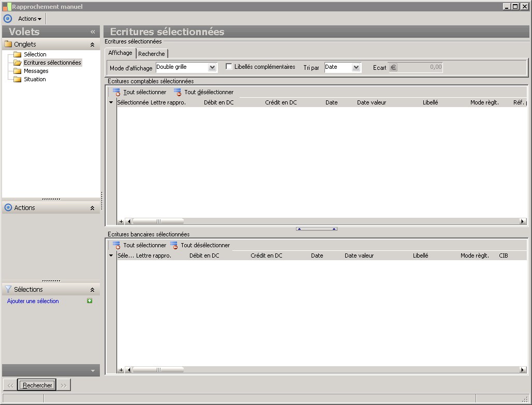The width and height of the screenshot is (532, 405).
Task: Collapse the Volets side panel
Action: click(x=93, y=32)
